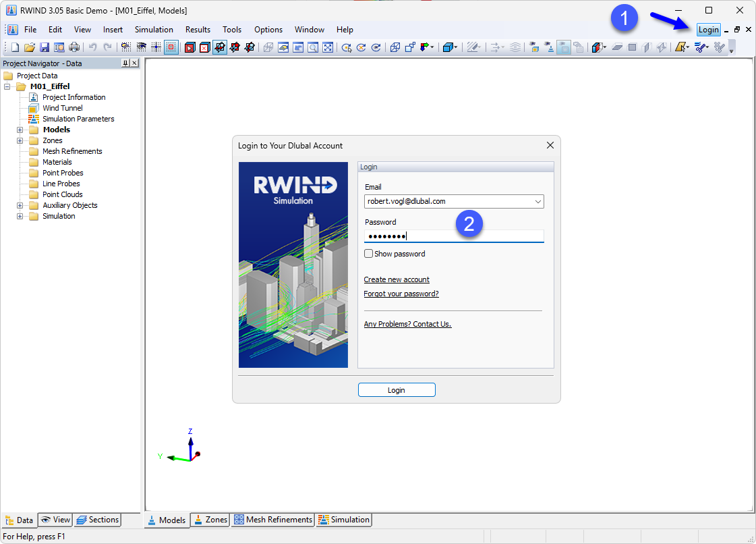Open the solid cube display dropdown arrow
This screenshot has width=756, height=544.
(x=456, y=47)
